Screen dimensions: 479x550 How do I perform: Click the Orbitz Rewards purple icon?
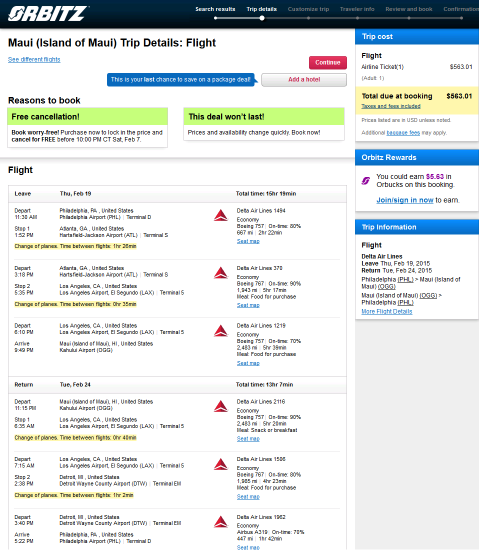click(366, 181)
